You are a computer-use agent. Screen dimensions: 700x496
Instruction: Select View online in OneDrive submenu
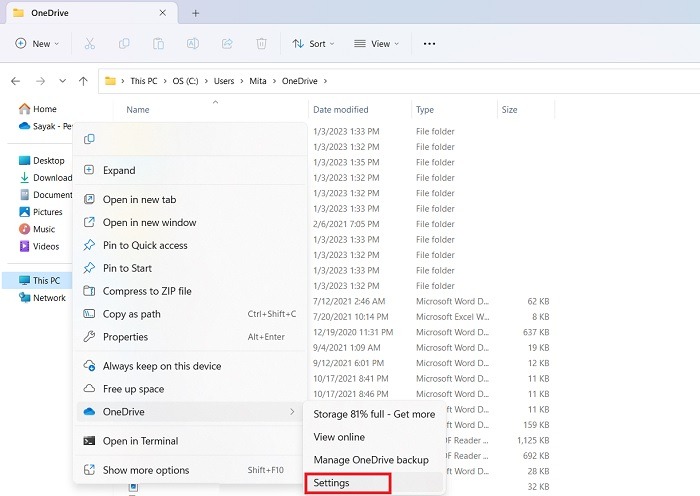point(374,437)
